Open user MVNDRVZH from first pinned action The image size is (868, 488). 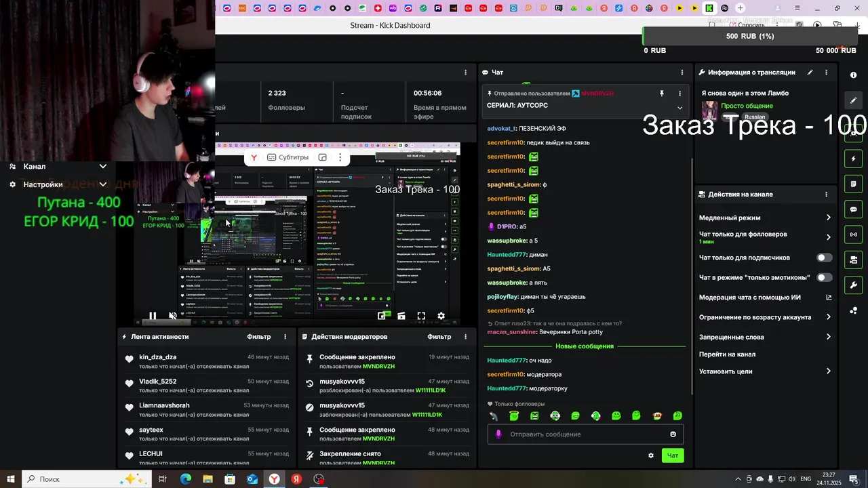(378, 367)
